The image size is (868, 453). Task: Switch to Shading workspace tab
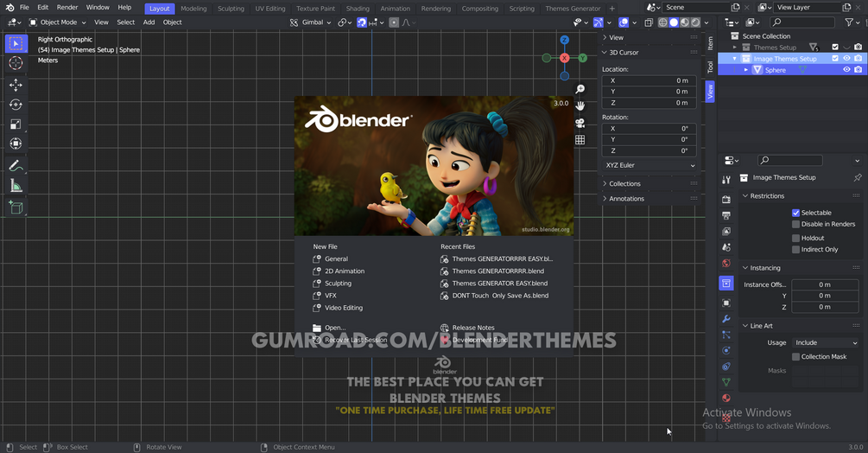pos(358,9)
